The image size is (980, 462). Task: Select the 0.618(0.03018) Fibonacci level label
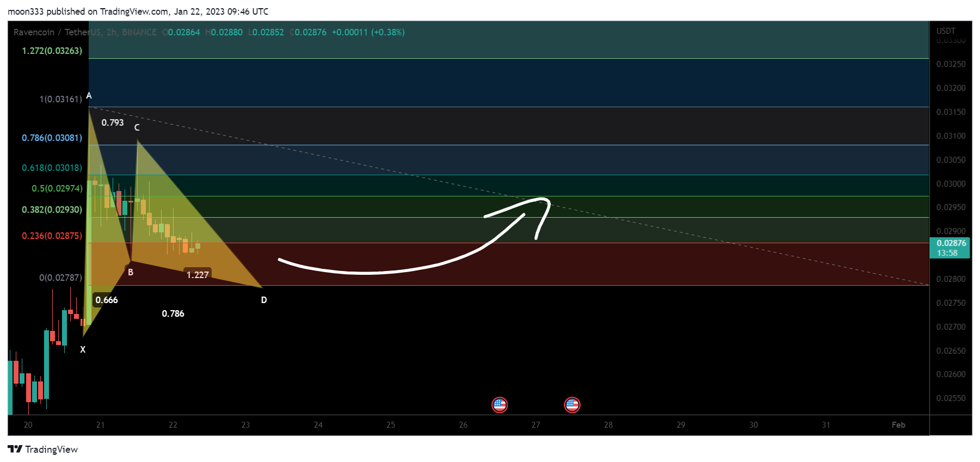(52, 168)
